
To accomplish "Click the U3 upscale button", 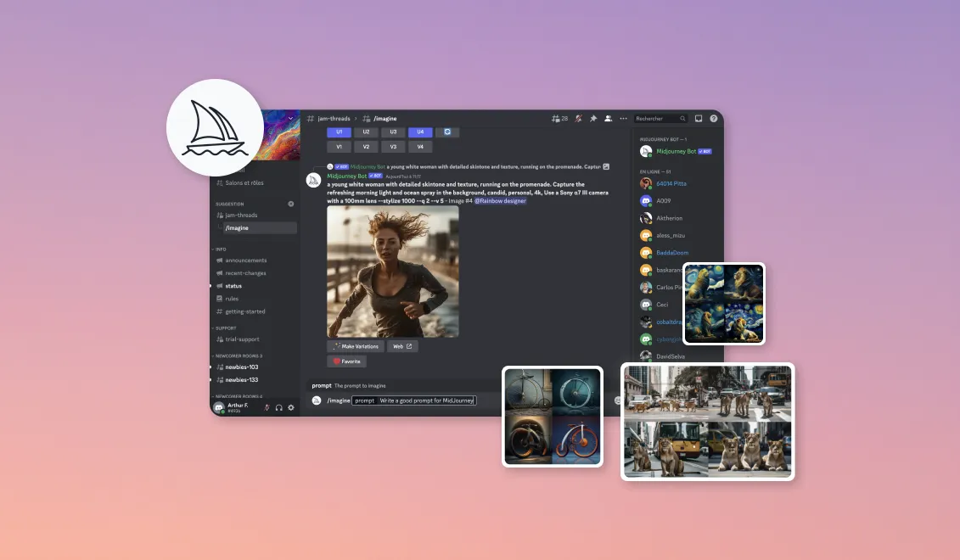I will [393, 132].
